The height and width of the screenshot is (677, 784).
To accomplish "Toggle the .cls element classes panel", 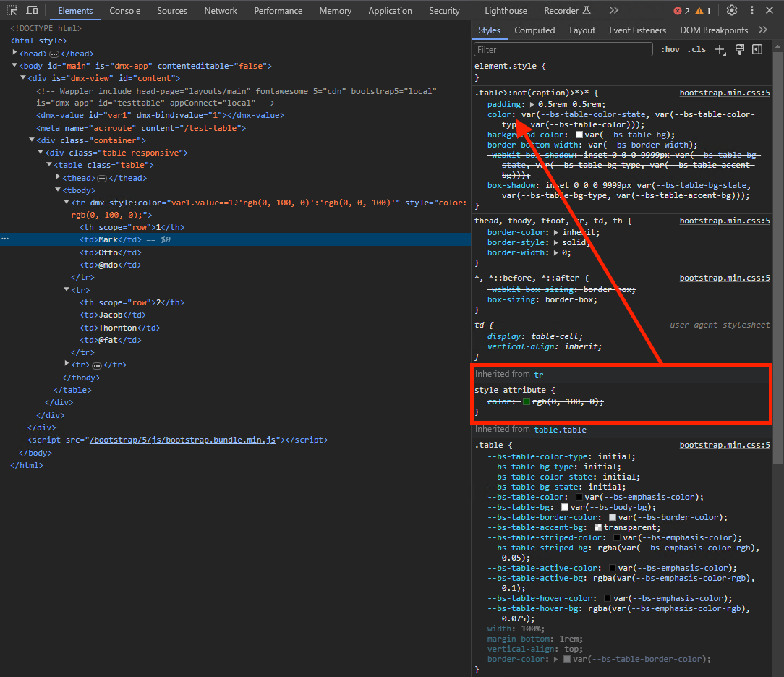I will pos(697,50).
